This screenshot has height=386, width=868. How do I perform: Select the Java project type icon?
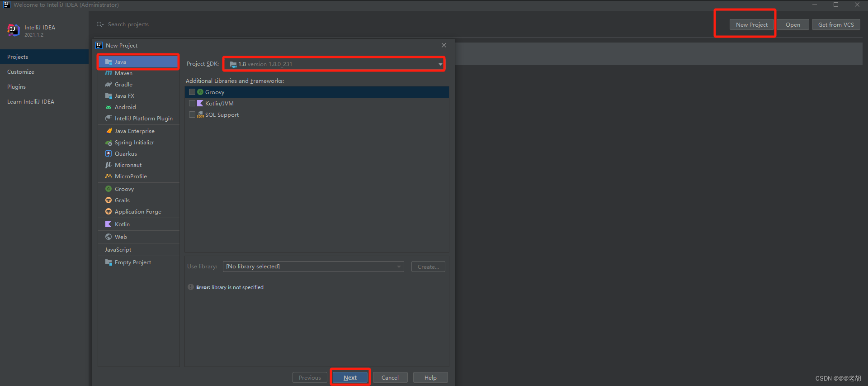(108, 62)
